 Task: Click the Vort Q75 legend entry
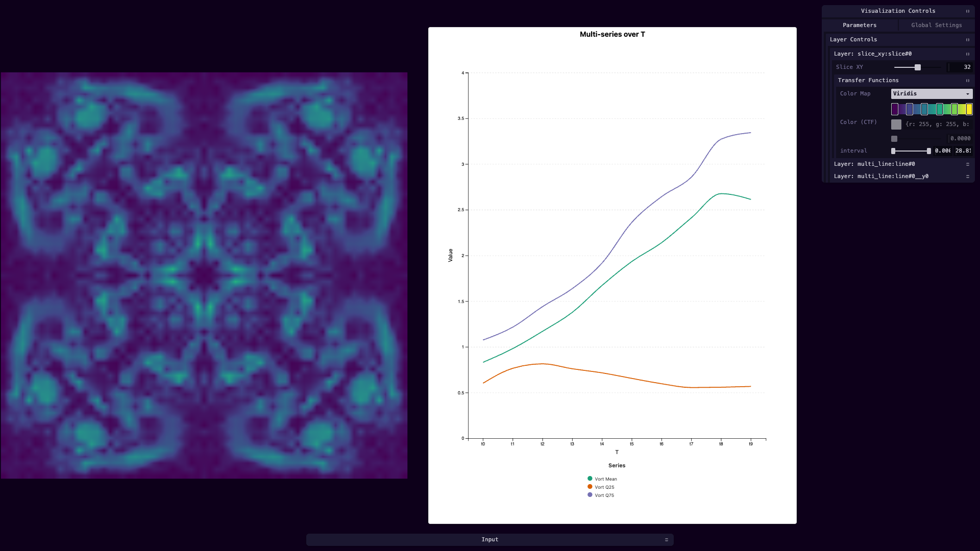tap(601, 495)
